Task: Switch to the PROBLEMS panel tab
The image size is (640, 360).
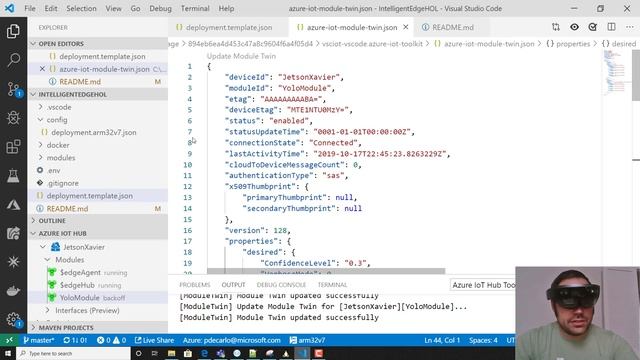Action: pos(195,284)
